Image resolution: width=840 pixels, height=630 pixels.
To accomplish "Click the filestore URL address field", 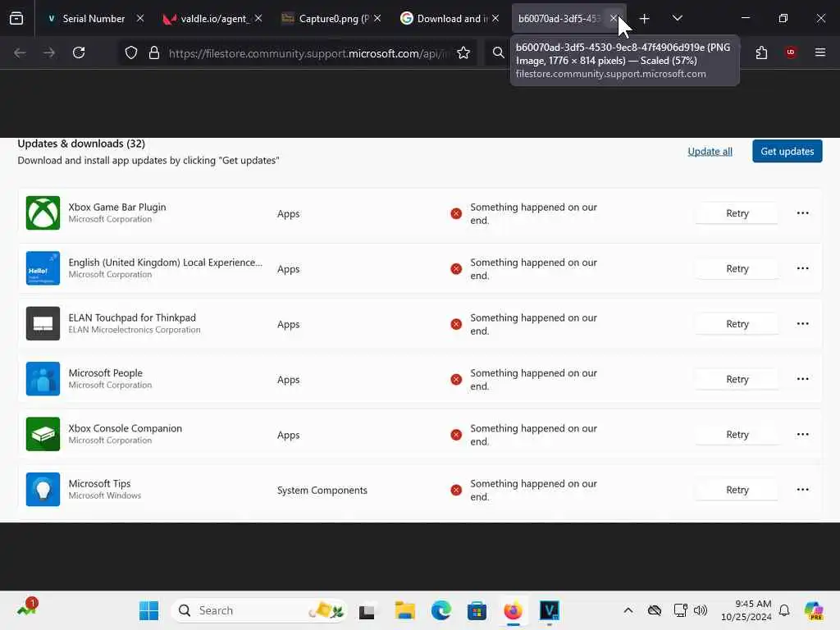I will [308, 53].
